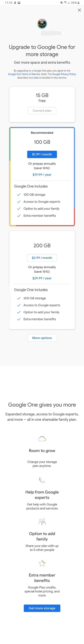Tap checkmark beside 100 GB storage

pos(19,195)
